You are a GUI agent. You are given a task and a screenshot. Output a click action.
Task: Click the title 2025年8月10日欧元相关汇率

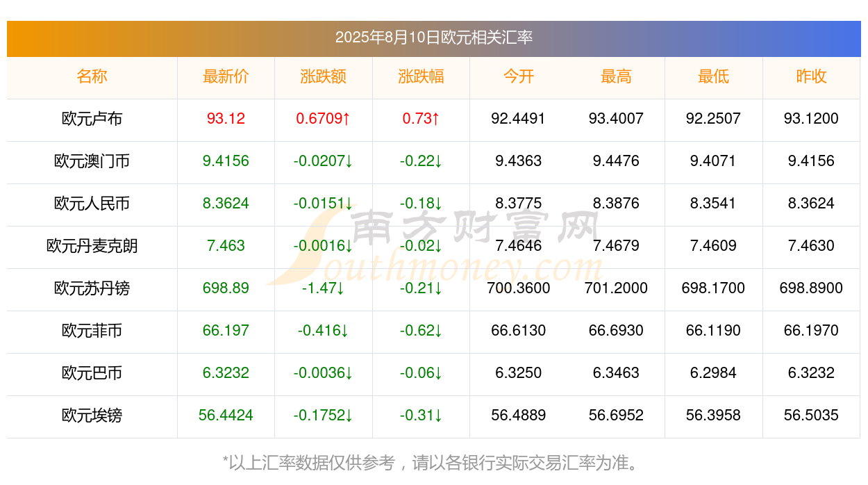pos(434,38)
